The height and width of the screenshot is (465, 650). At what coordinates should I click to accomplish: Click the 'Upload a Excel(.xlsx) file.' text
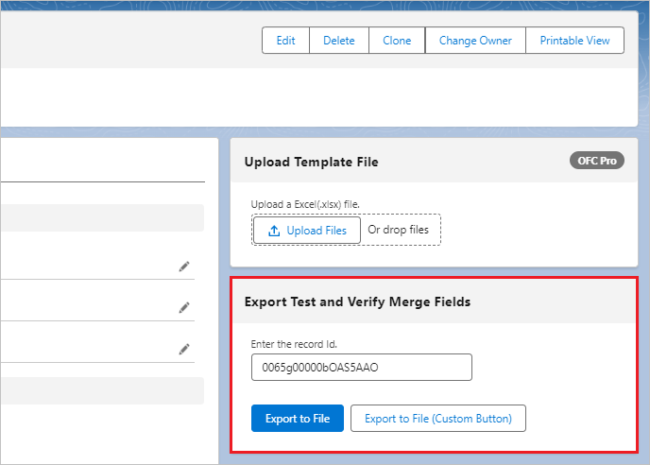tap(304, 204)
